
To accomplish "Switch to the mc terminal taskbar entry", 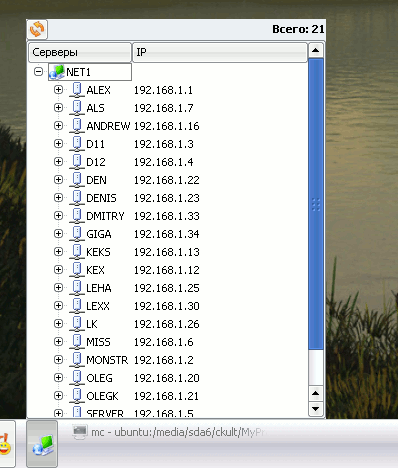I will 169,432.
